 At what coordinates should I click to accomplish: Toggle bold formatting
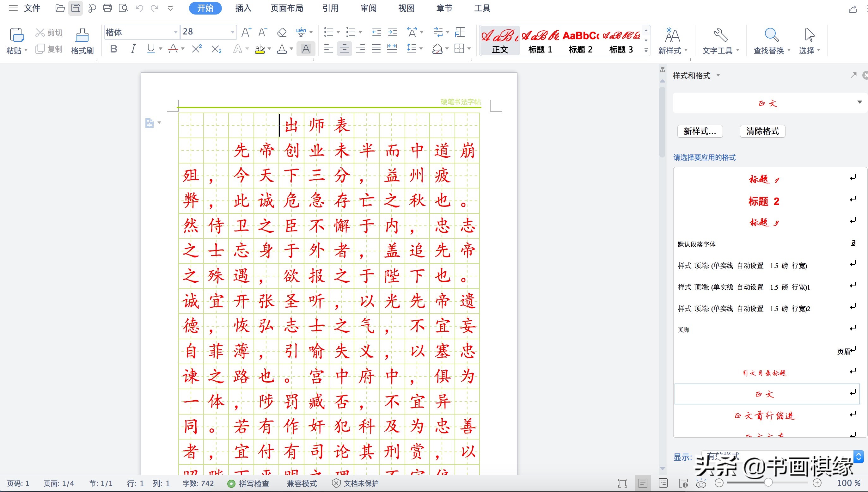(114, 49)
